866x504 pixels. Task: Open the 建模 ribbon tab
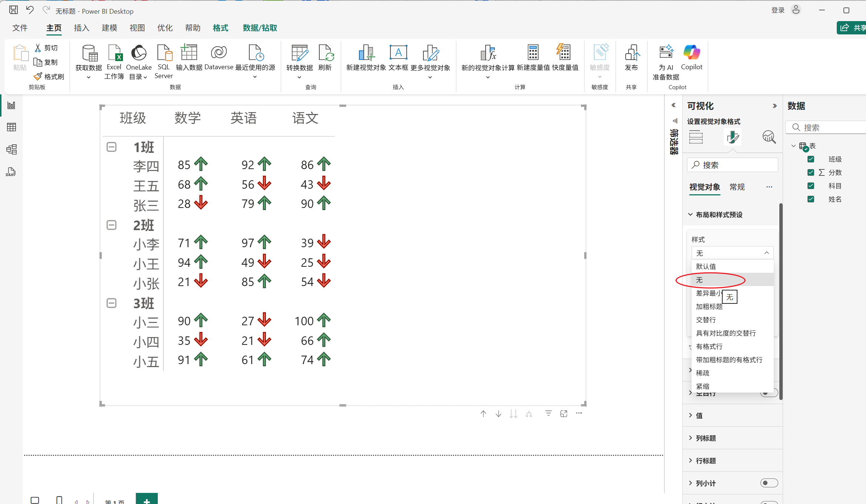(109, 28)
